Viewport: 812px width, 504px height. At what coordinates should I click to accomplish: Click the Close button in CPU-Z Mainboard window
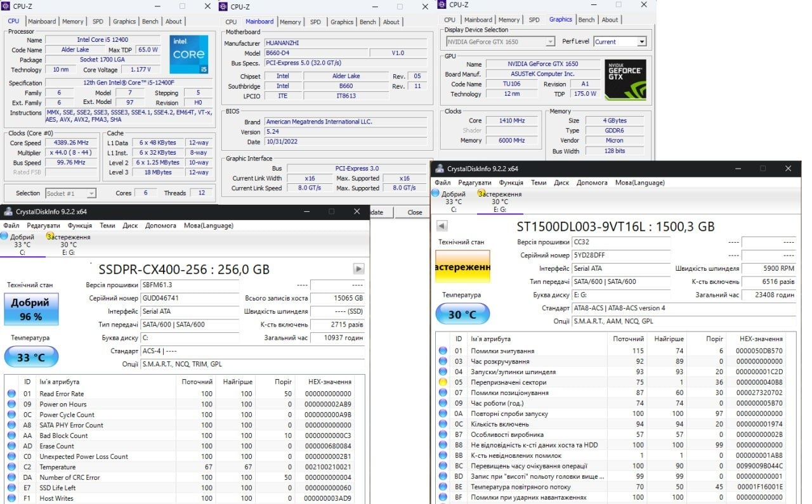pos(415,212)
